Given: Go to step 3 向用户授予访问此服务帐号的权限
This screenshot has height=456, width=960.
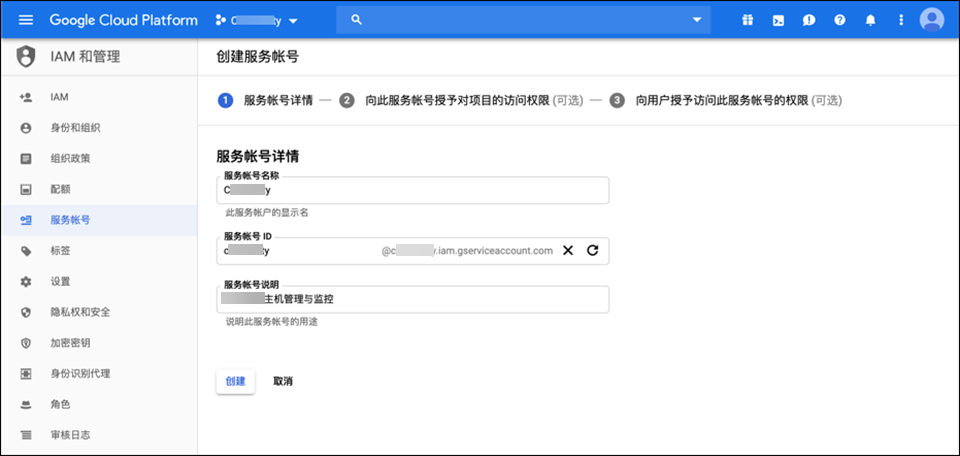Looking at the screenshot, I should coord(726,100).
